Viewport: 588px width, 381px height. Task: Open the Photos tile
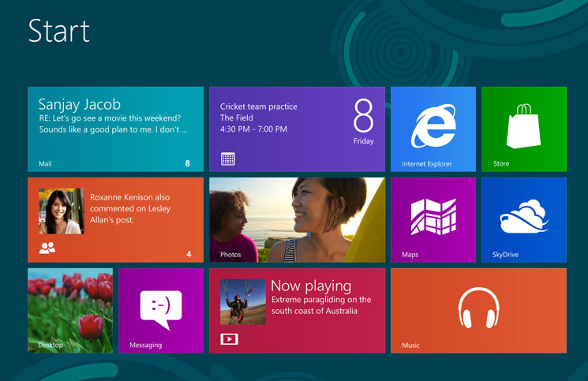tap(297, 220)
